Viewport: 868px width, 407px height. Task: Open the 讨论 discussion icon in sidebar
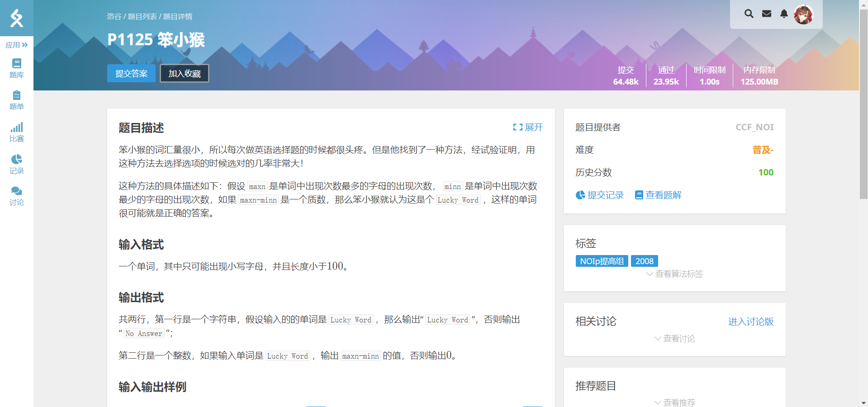pyautogui.click(x=16, y=194)
